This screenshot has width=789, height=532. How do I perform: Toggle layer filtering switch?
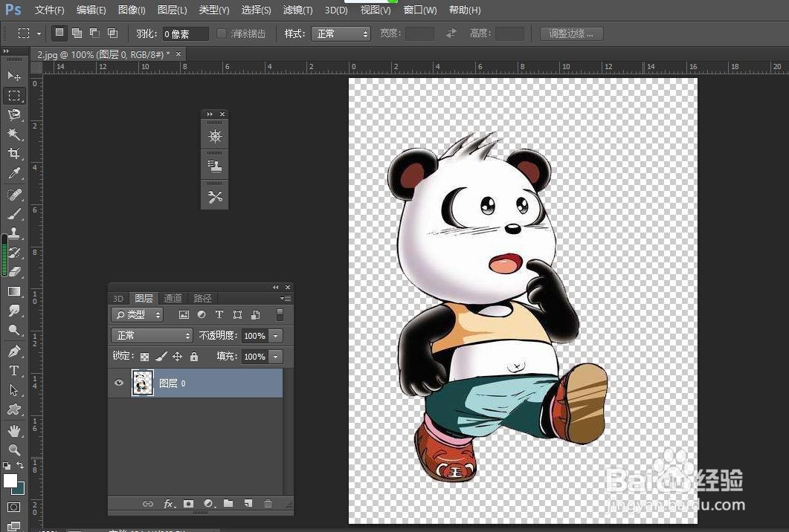click(x=280, y=314)
